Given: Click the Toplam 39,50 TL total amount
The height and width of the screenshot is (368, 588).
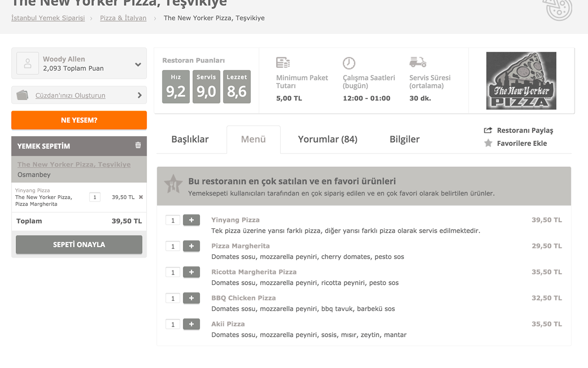Looking at the screenshot, I should [x=127, y=221].
